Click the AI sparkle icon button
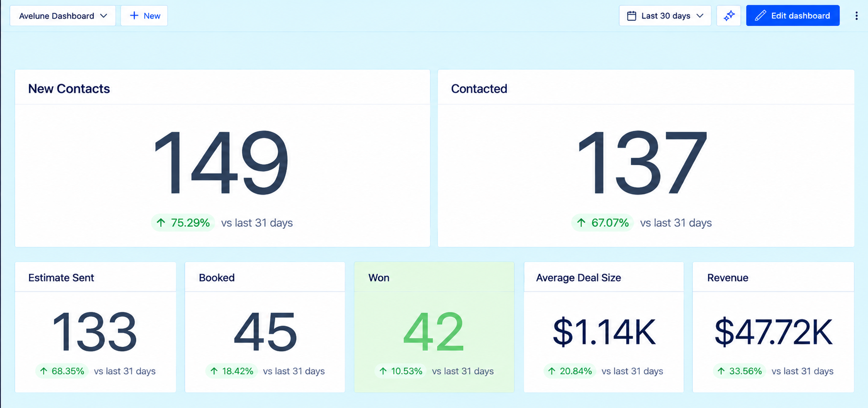The width and height of the screenshot is (868, 408). coord(729,16)
